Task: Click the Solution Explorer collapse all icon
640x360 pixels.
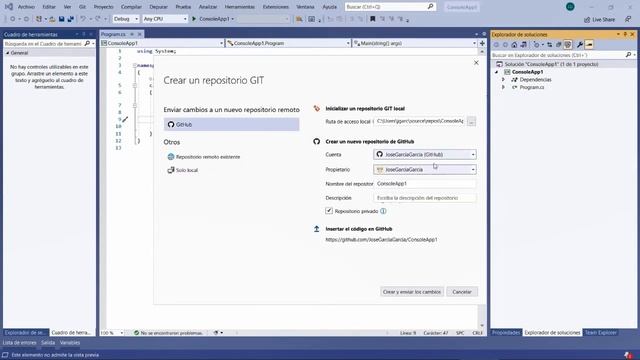Action: tap(559, 44)
